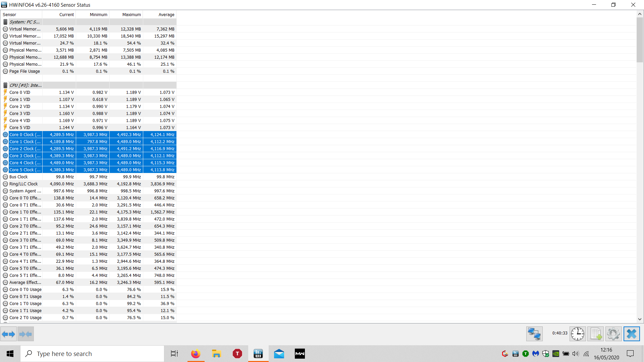Click the Current column header
Image resolution: width=644 pixels, height=362 pixels.
pyautogui.click(x=59, y=14)
